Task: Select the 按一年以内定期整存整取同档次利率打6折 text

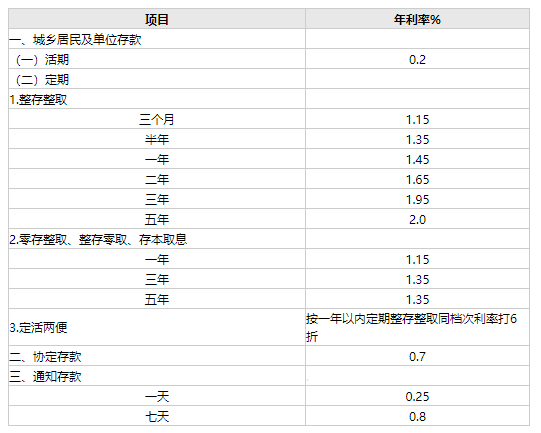Action: (x=411, y=327)
